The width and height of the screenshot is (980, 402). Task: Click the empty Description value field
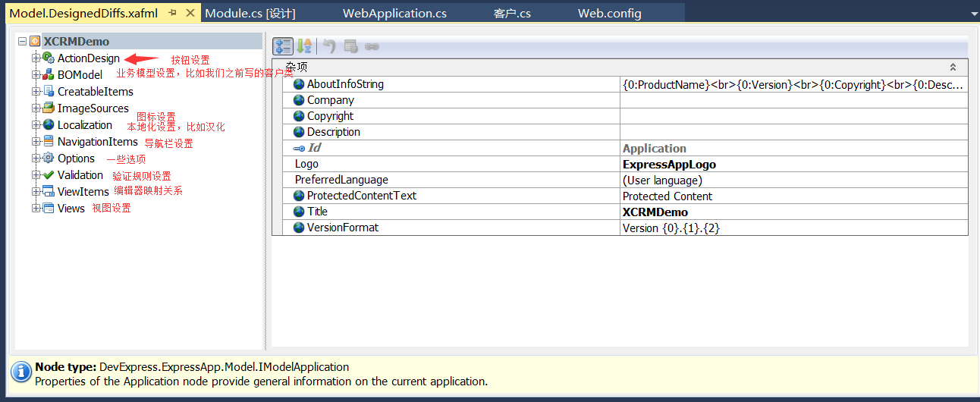(x=793, y=132)
